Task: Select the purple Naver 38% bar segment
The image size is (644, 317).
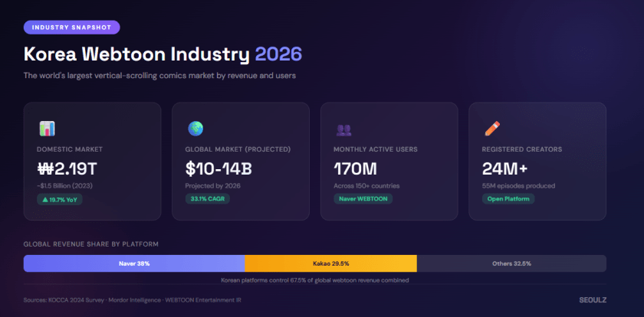Action: [x=134, y=263]
